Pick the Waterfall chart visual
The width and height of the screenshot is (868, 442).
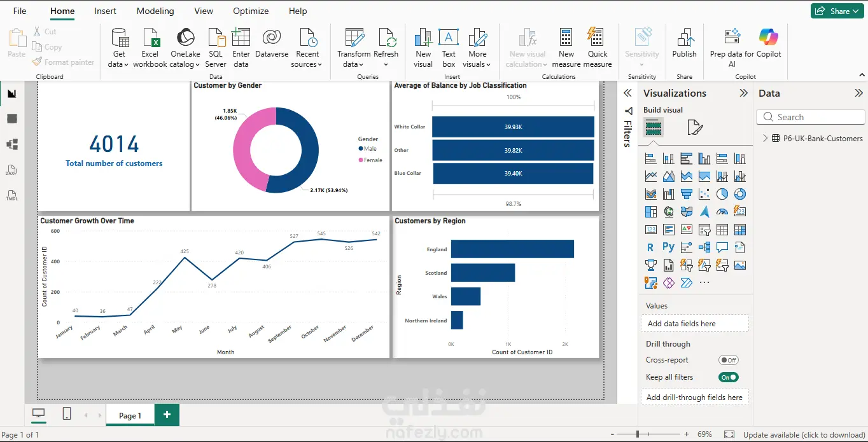[x=668, y=194]
